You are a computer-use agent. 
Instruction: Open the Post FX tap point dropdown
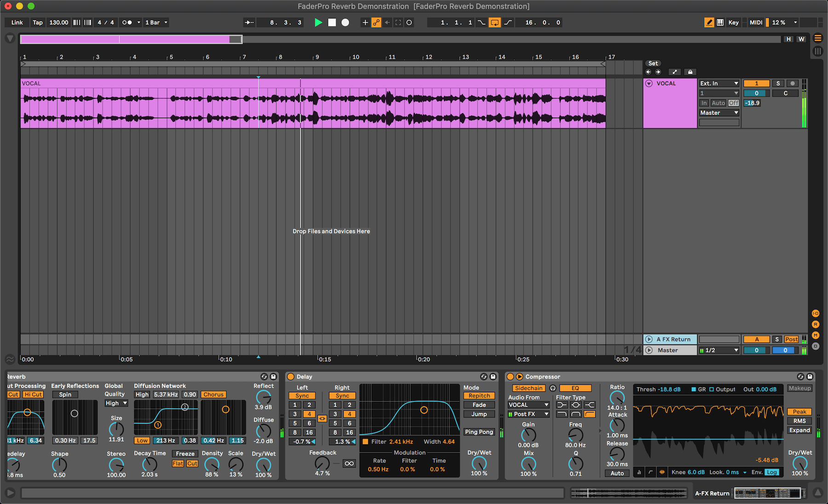(x=529, y=414)
